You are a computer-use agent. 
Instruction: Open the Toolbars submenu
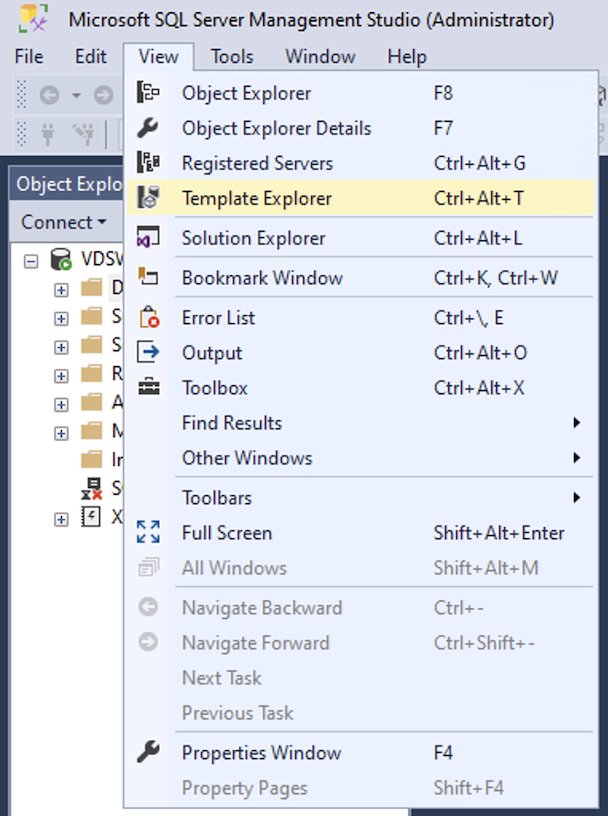pos(217,498)
